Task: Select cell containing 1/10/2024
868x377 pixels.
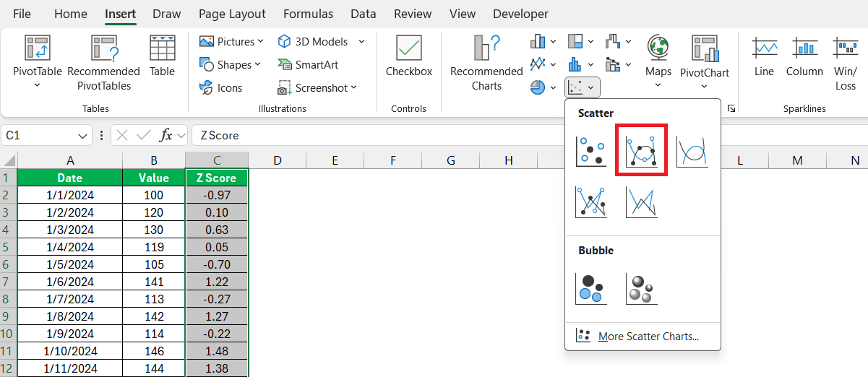Action: pos(70,351)
